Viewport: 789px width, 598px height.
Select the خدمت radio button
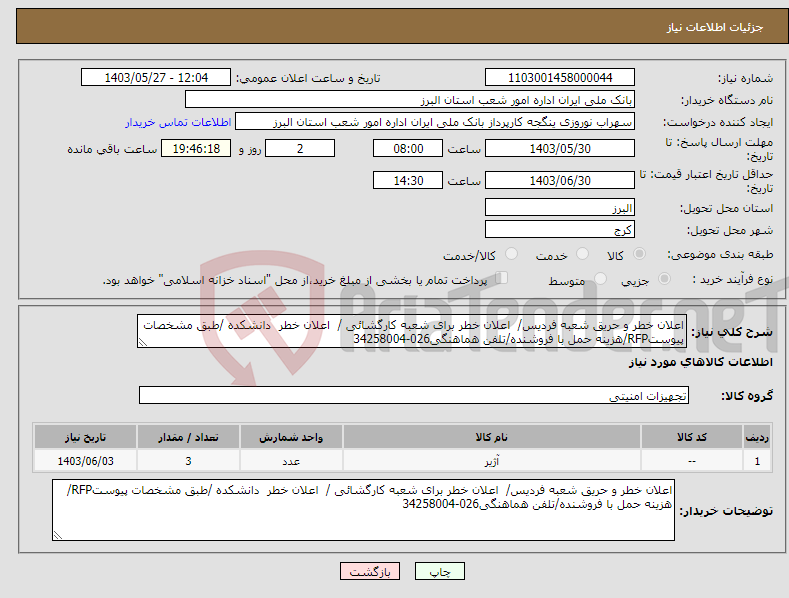[582, 254]
